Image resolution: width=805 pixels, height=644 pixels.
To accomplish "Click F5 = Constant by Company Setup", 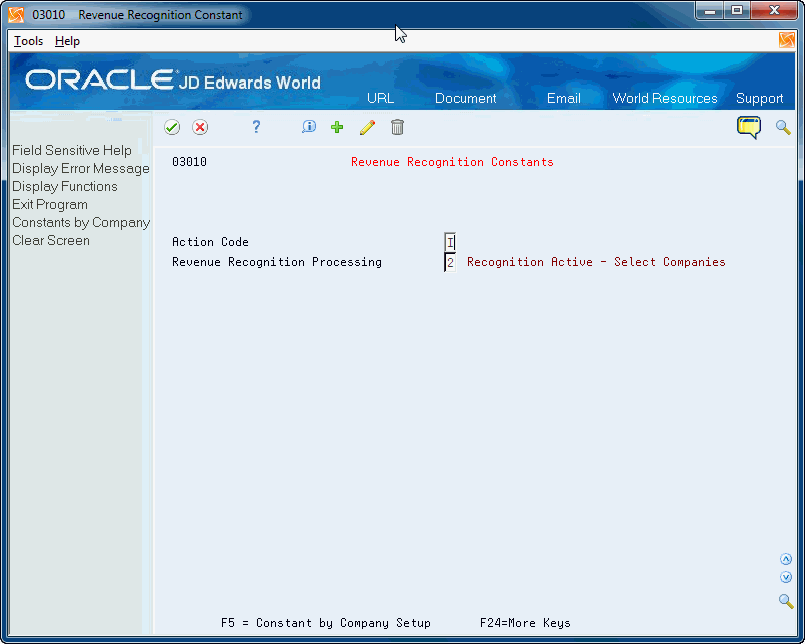I will 325,623.
